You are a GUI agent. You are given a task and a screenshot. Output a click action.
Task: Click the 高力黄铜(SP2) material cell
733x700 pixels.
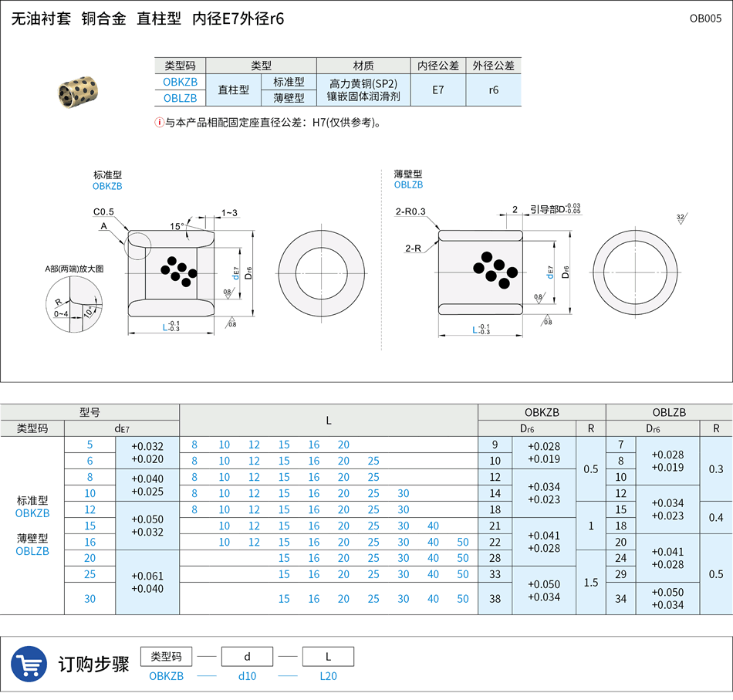point(363,90)
